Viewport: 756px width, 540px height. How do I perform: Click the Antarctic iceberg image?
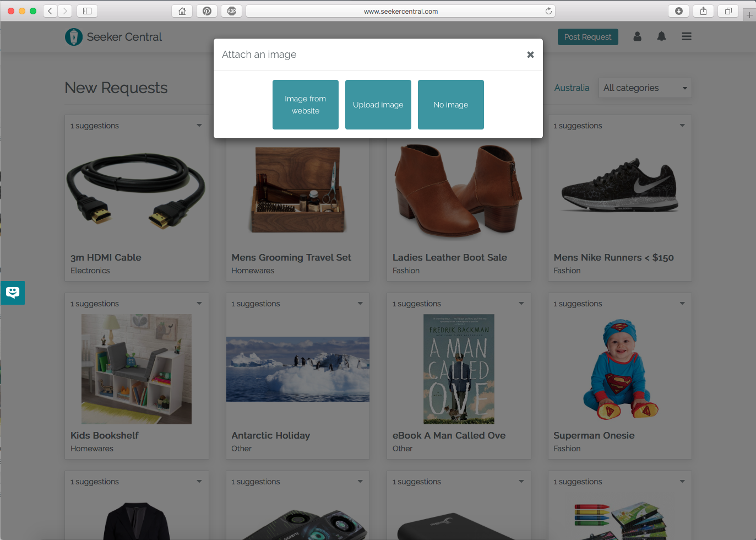tap(298, 369)
